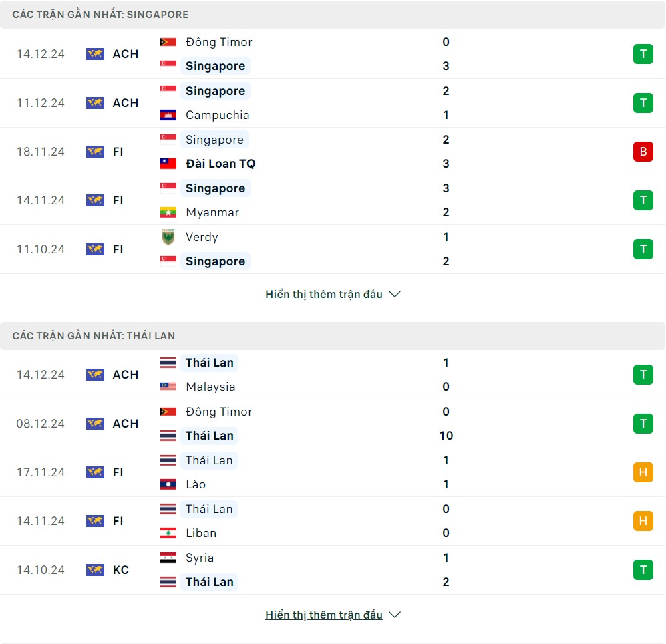Screen dimensions: 666x644
Task: Click the KC competition label on 14.10.24
Action: click(121, 570)
